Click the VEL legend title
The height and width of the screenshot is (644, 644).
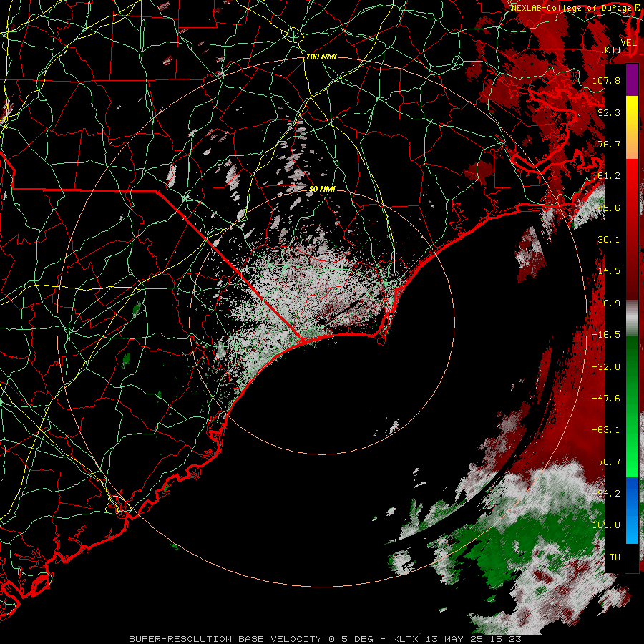(628, 43)
